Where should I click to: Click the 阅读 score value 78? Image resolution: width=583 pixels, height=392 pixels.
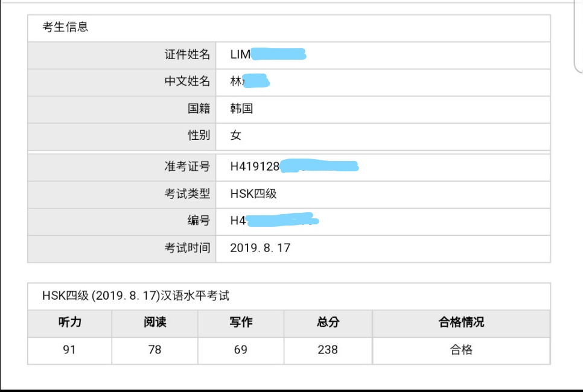tap(155, 350)
